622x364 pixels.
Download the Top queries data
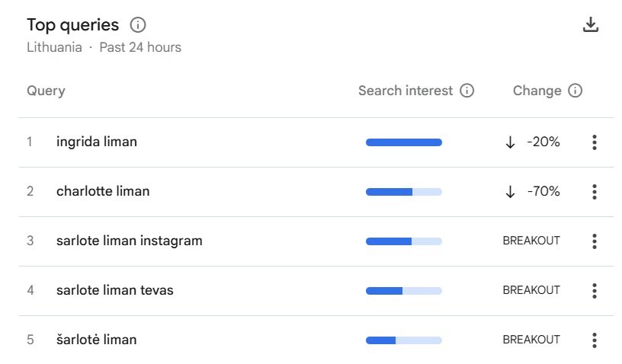point(590,24)
